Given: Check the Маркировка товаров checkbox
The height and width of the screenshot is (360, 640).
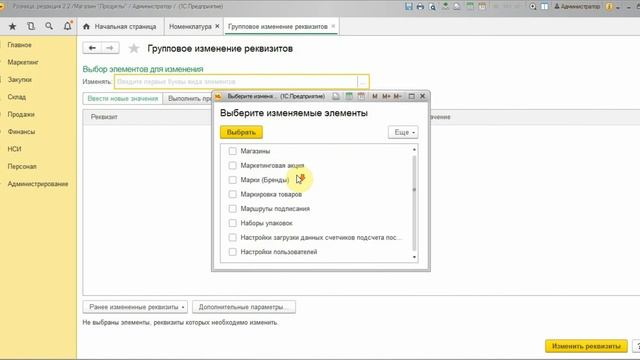Looking at the screenshot, I should [x=232, y=194].
